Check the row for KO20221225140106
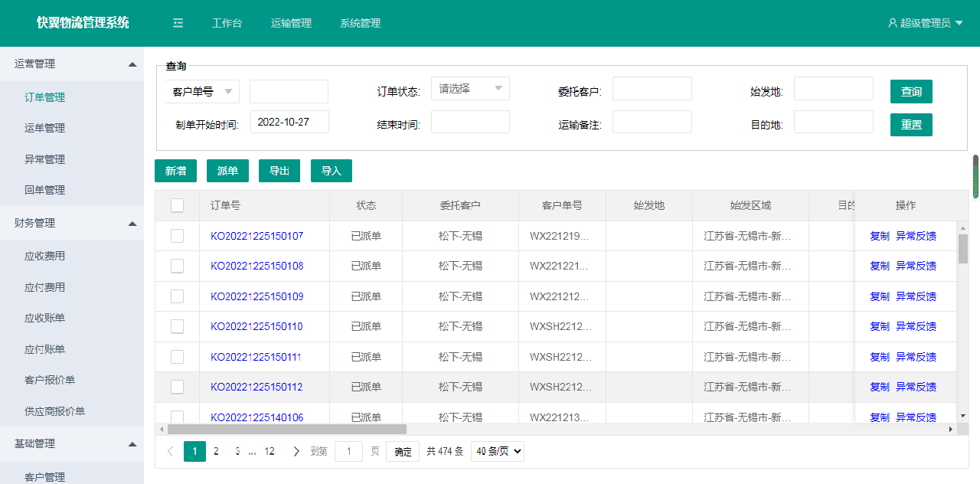 point(177,417)
